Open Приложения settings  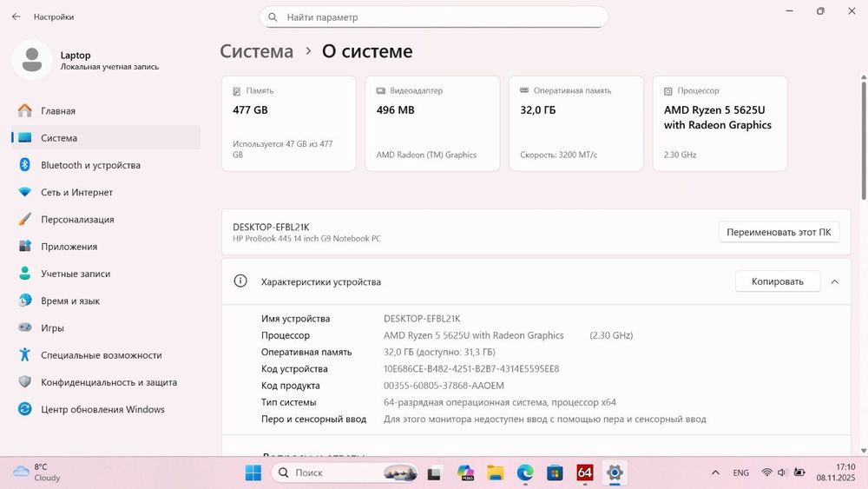(106, 246)
